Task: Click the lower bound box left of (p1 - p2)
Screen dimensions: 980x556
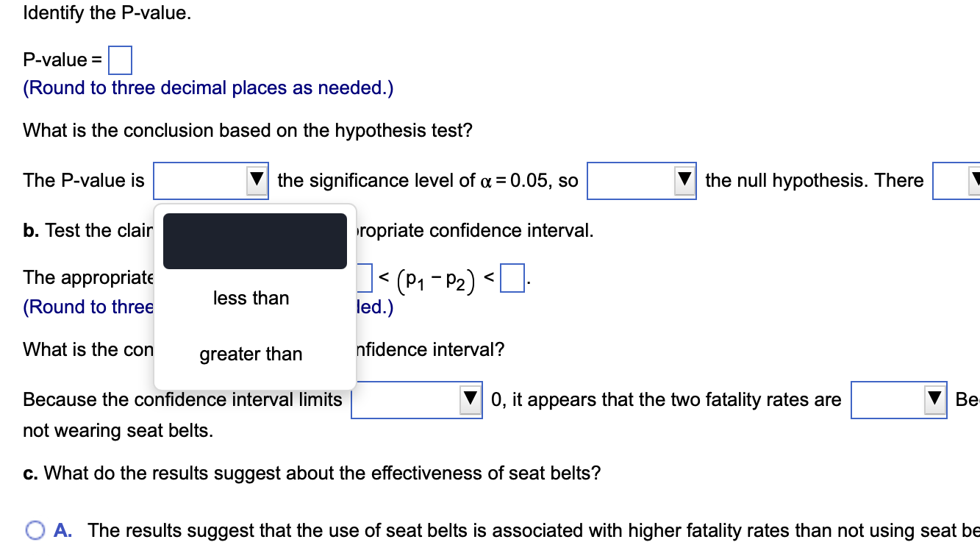Action: (365, 277)
